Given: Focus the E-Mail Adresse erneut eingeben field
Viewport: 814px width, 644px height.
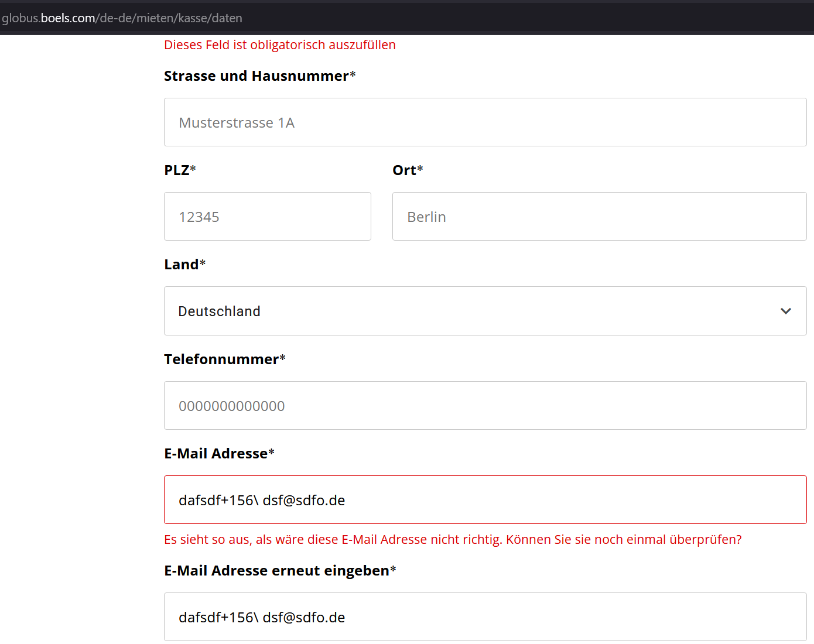Looking at the screenshot, I should (x=485, y=617).
